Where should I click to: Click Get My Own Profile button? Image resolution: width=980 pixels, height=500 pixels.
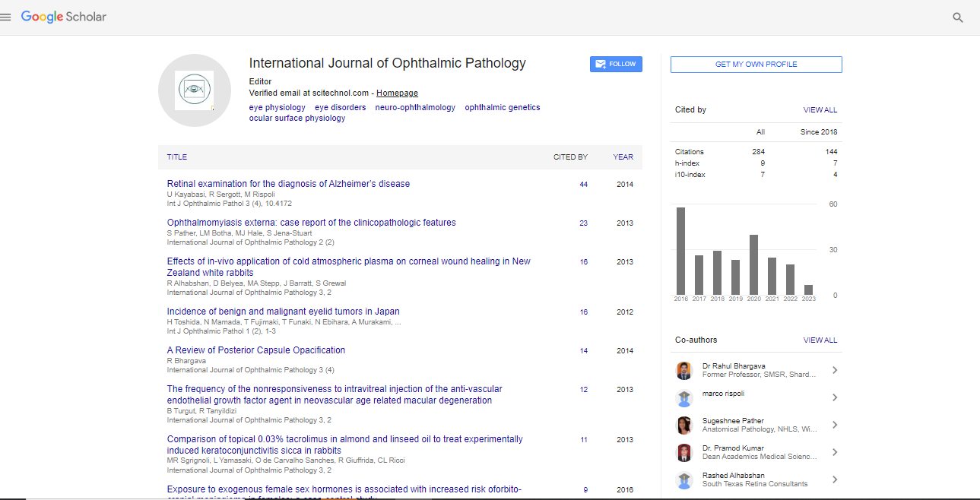tap(756, 65)
